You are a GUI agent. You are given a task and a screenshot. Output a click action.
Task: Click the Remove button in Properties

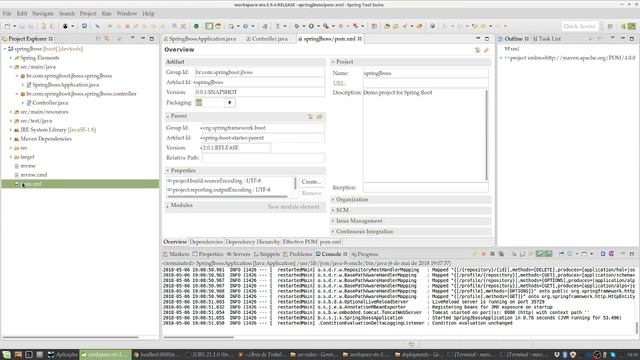pyautogui.click(x=311, y=193)
